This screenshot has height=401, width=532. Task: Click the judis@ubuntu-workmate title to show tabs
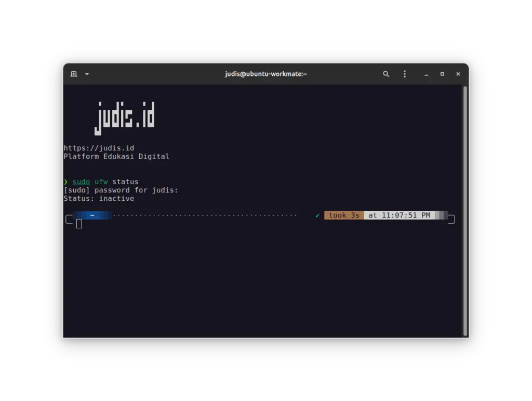(x=266, y=74)
